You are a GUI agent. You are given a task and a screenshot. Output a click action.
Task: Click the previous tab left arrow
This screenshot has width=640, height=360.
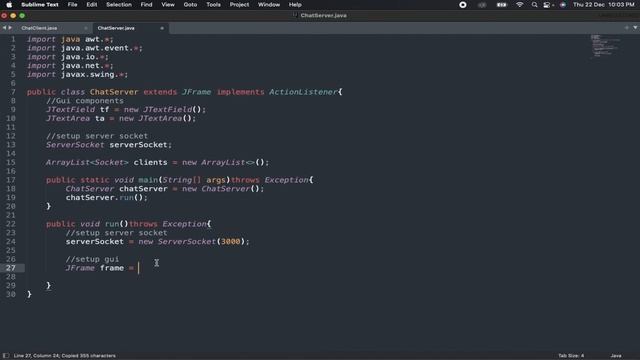coord(4,28)
